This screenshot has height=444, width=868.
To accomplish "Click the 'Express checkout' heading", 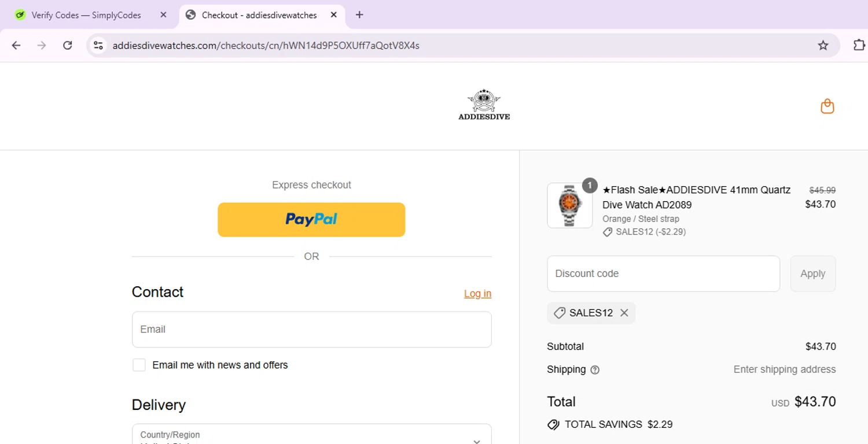I will pos(311,185).
